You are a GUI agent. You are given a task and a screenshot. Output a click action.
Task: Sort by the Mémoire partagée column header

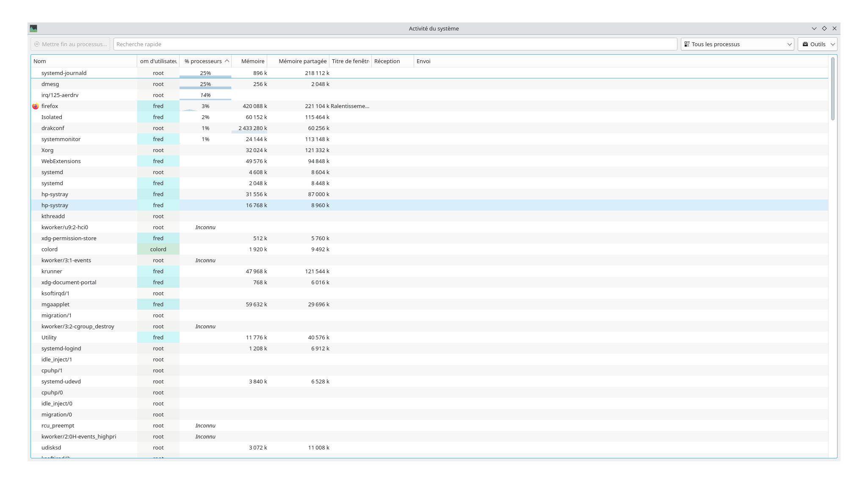pos(302,61)
